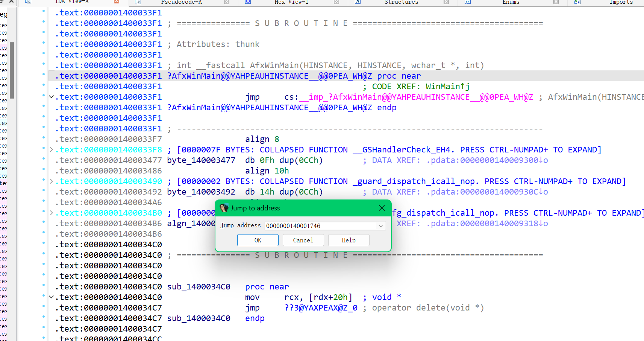Click address .text:00000001400033F8
This screenshot has height=341, width=644.
(109, 150)
